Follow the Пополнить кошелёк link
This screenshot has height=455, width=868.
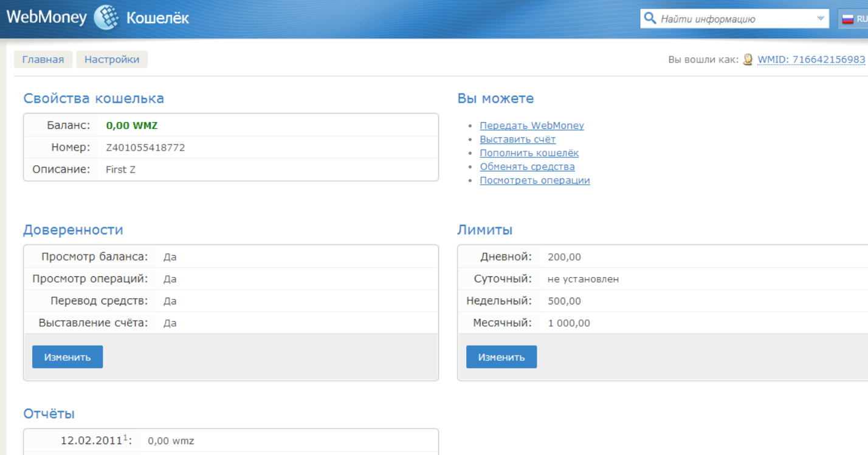529,153
